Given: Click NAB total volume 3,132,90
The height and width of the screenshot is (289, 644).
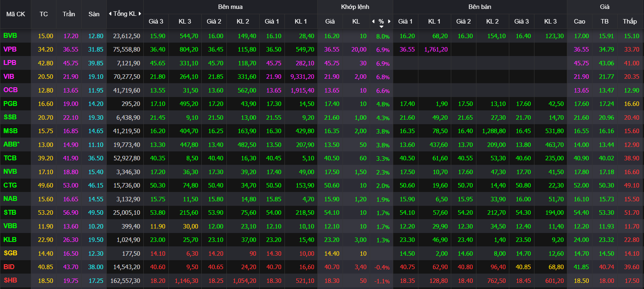Looking at the screenshot, I should pyautogui.click(x=128, y=199).
